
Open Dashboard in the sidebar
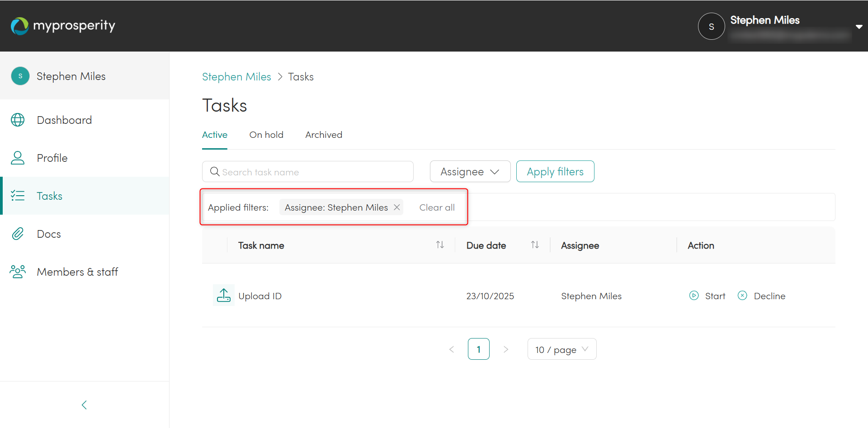(x=85, y=120)
